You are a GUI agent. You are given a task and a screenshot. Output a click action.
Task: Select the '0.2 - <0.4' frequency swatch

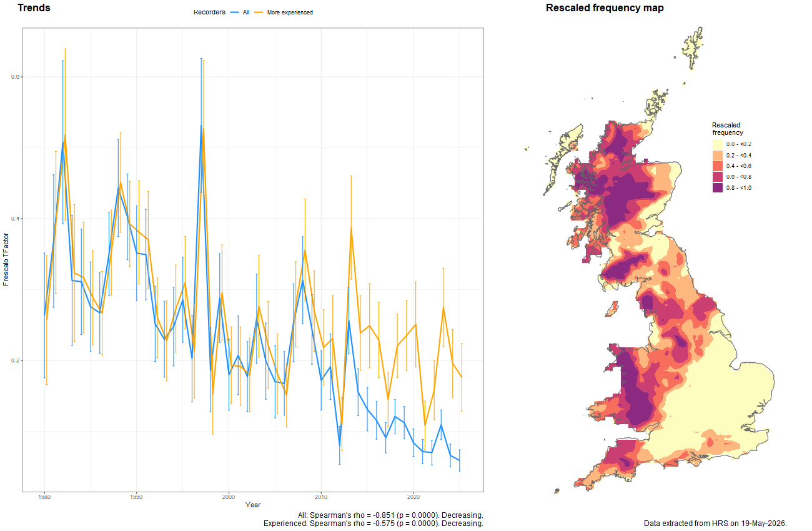tap(718, 155)
